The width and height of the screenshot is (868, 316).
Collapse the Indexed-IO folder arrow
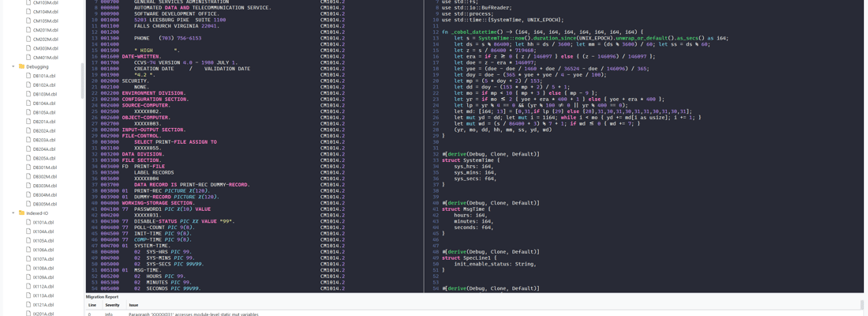pyautogui.click(x=13, y=213)
